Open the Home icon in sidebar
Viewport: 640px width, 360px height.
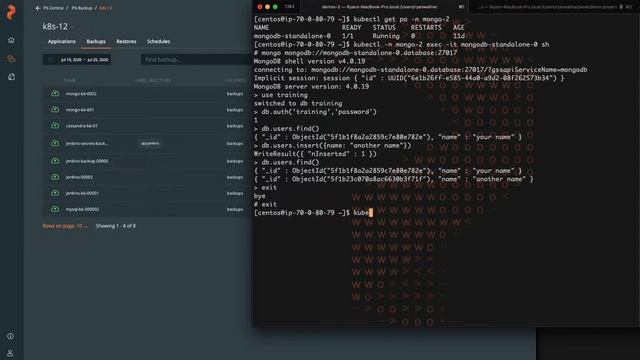tap(11, 40)
